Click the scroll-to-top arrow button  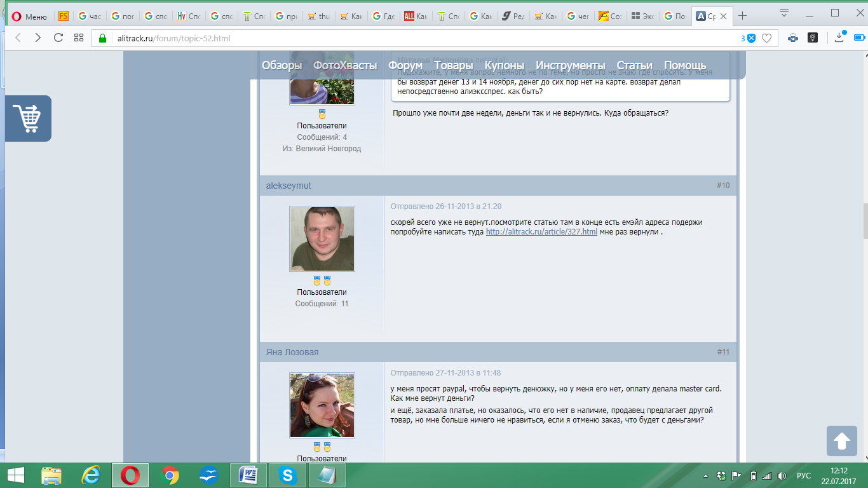point(841,441)
